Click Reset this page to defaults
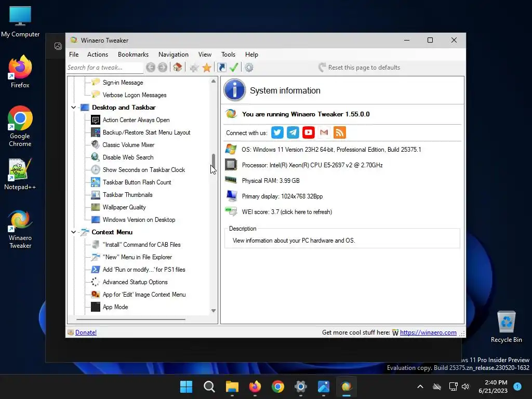Viewport: 532px width, 399px height. click(360, 68)
